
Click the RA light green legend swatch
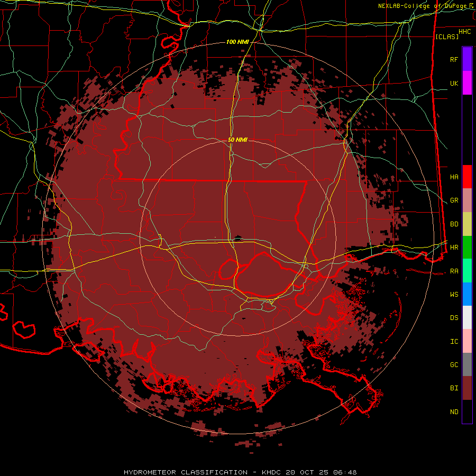tap(467, 271)
